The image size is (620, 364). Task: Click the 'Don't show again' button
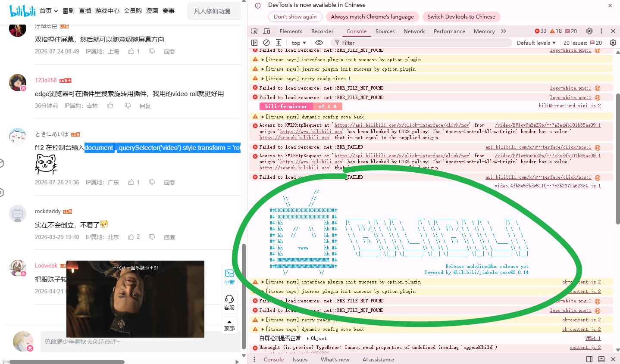[295, 17]
